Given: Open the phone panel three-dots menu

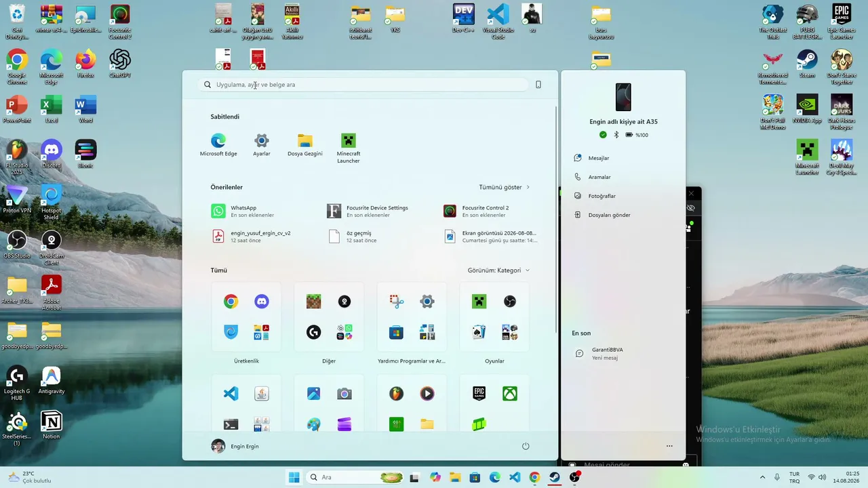Looking at the screenshot, I should coord(669,446).
